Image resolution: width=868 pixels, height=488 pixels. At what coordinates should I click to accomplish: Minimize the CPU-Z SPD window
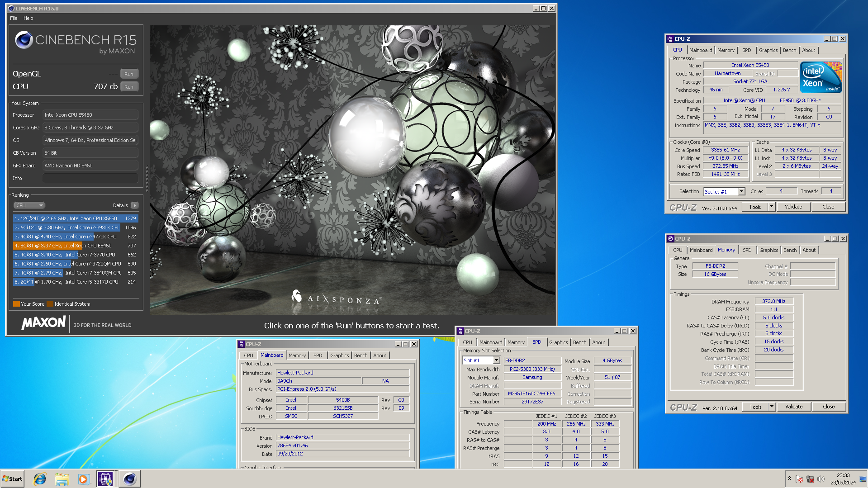(x=617, y=331)
